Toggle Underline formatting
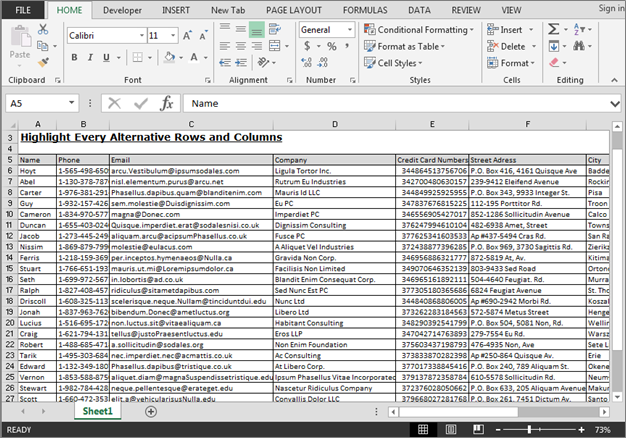626x438 pixels. (x=106, y=57)
